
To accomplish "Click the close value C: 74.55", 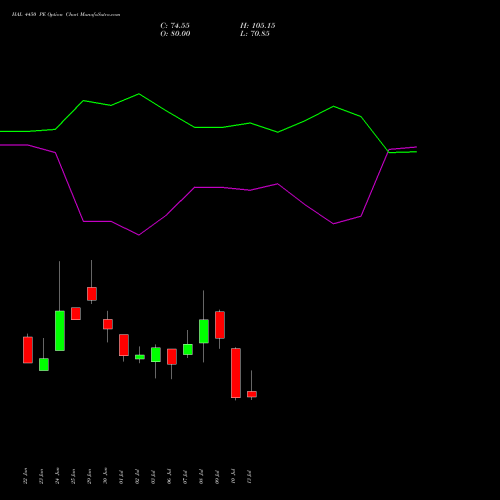I will click(175, 26).
